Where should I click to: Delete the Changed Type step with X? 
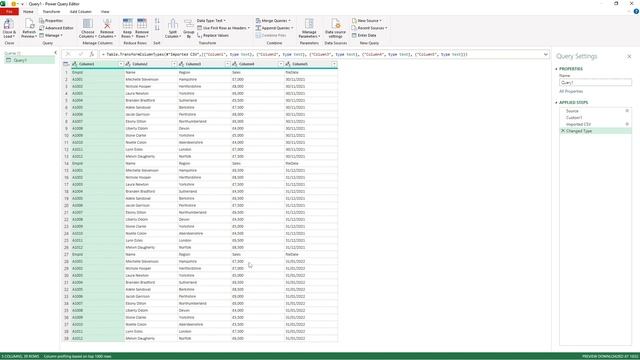[563, 131]
